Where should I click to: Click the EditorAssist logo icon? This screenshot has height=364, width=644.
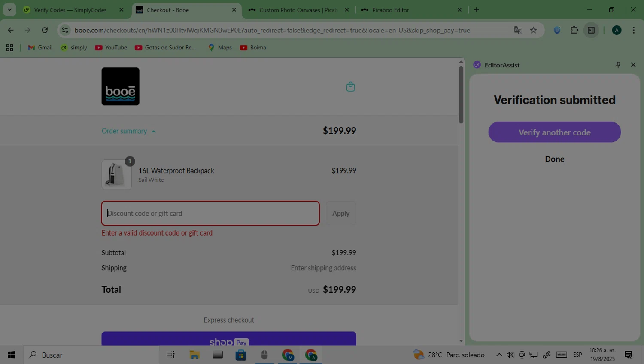[x=477, y=65]
